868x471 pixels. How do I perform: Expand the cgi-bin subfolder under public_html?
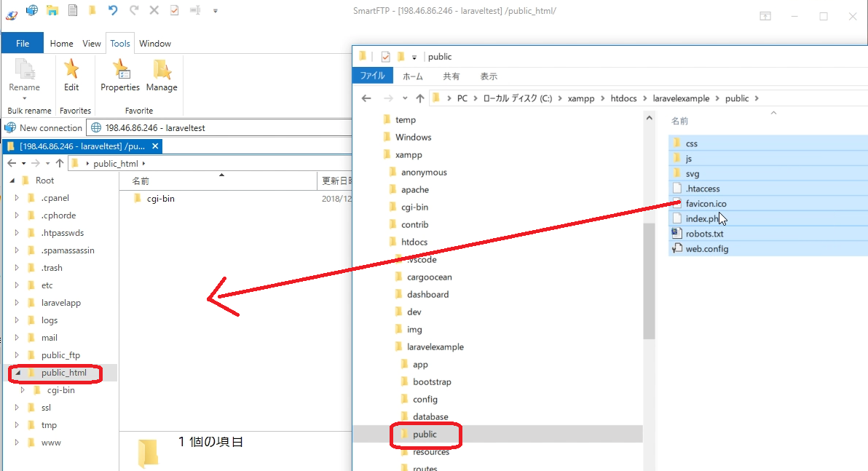click(23, 390)
